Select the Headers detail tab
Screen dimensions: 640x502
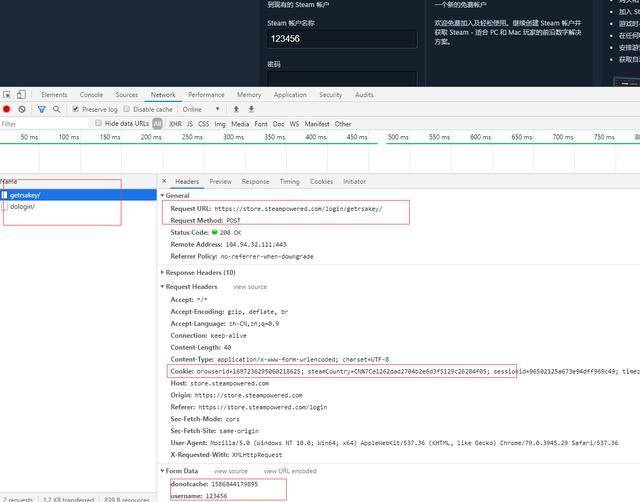click(187, 181)
